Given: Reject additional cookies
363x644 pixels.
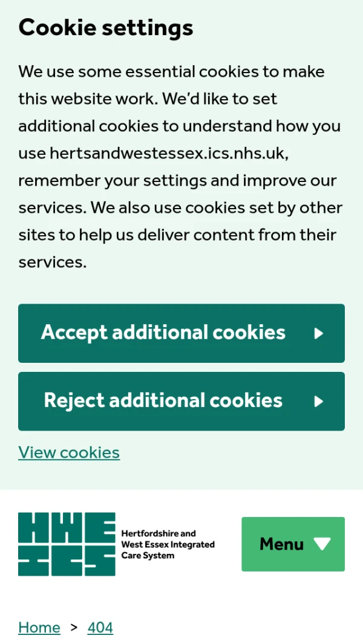Looking at the screenshot, I should 163,402.
